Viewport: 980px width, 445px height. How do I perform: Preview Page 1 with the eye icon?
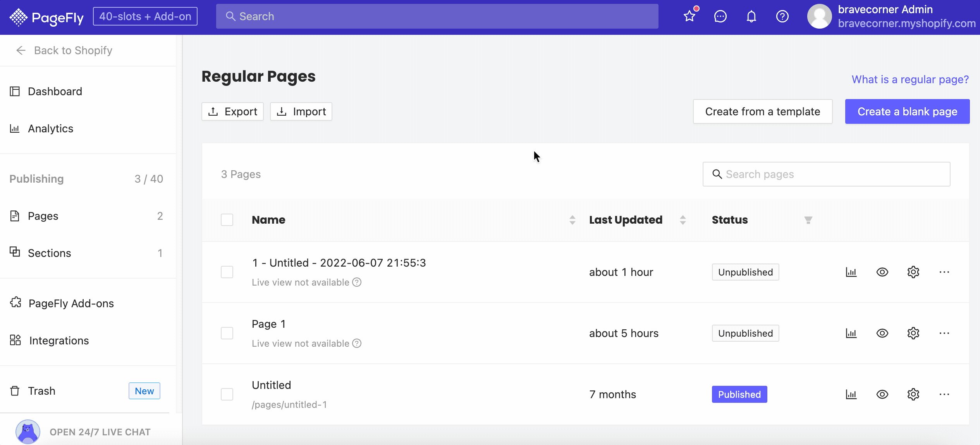882,333
